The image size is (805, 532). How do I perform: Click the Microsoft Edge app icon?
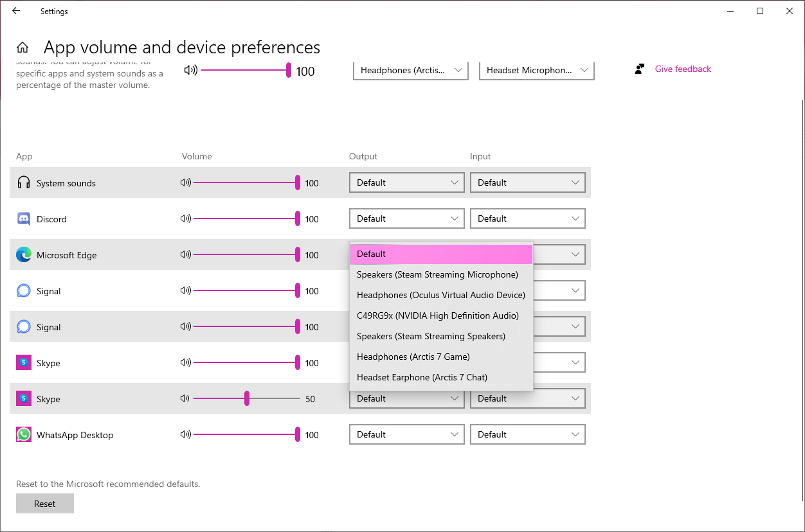[24, 254]
